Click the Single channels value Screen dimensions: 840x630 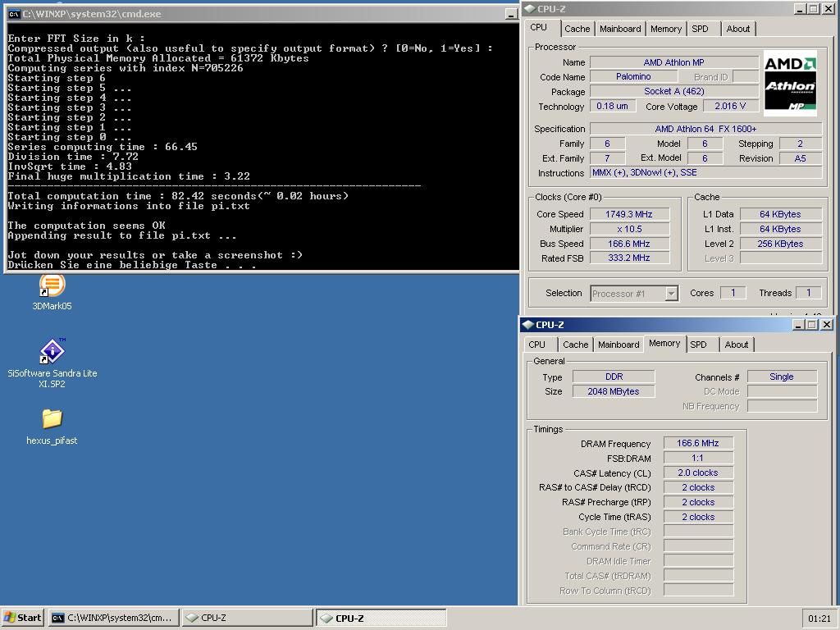coord(782,377)
